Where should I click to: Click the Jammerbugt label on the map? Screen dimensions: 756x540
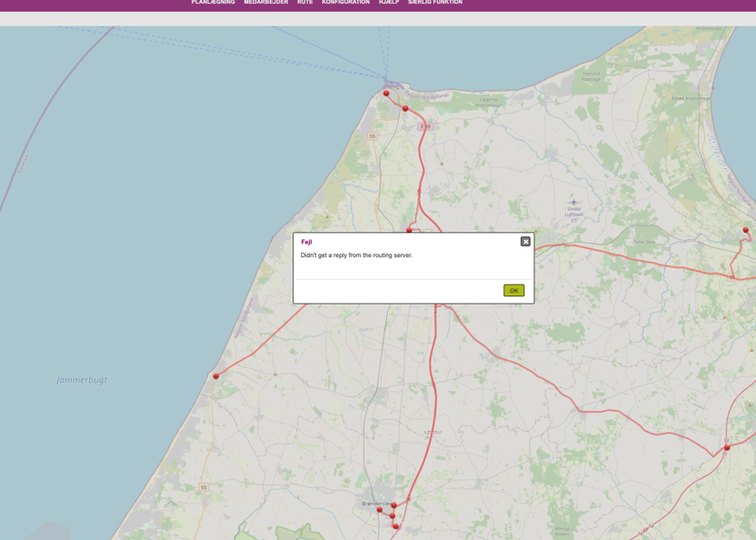point(82,380)
